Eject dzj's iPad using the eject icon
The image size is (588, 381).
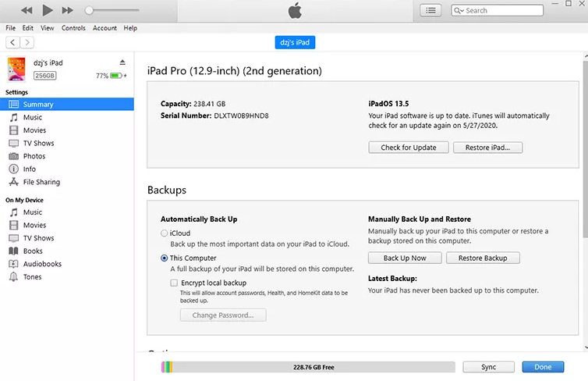(x=122, y=62)
